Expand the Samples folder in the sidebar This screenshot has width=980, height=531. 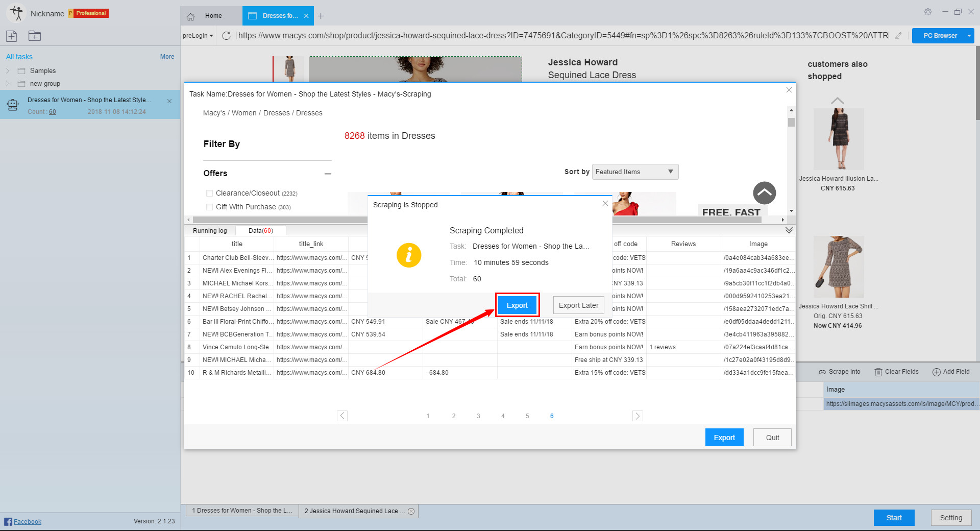pyautogui.click(x=8, y=71)
